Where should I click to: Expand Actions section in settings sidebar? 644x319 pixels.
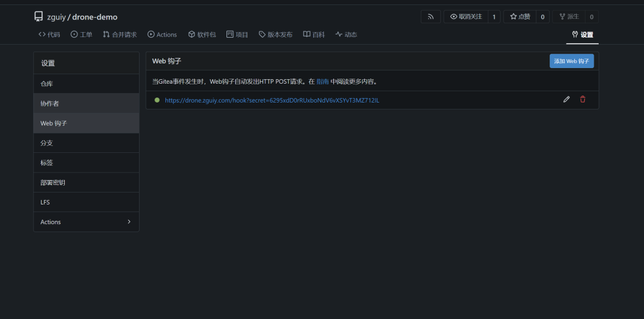[x=86, y=222]
